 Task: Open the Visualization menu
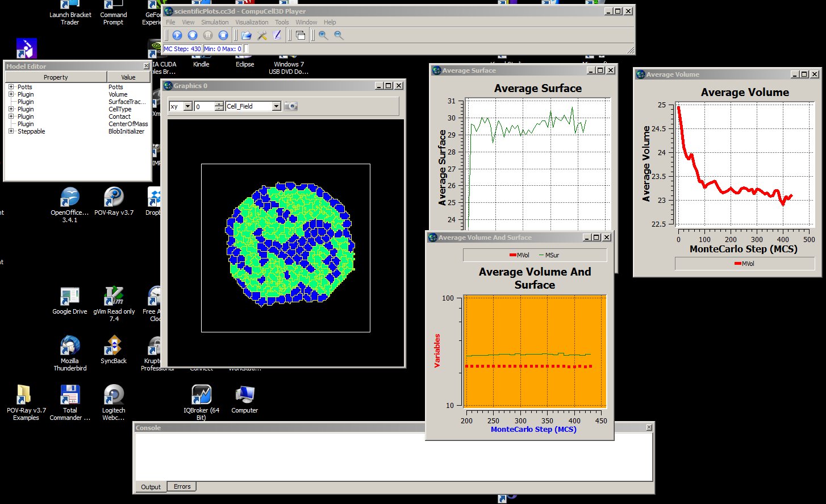click(x=252, y=22)
